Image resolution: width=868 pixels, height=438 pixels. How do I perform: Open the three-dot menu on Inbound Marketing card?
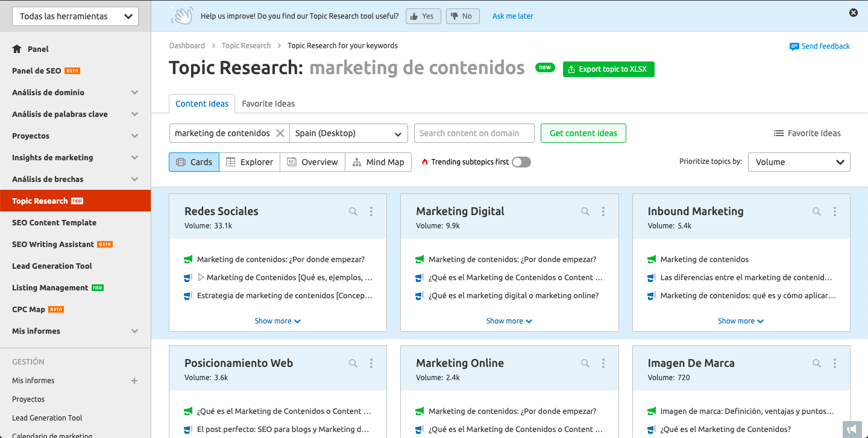click(835, 211)
